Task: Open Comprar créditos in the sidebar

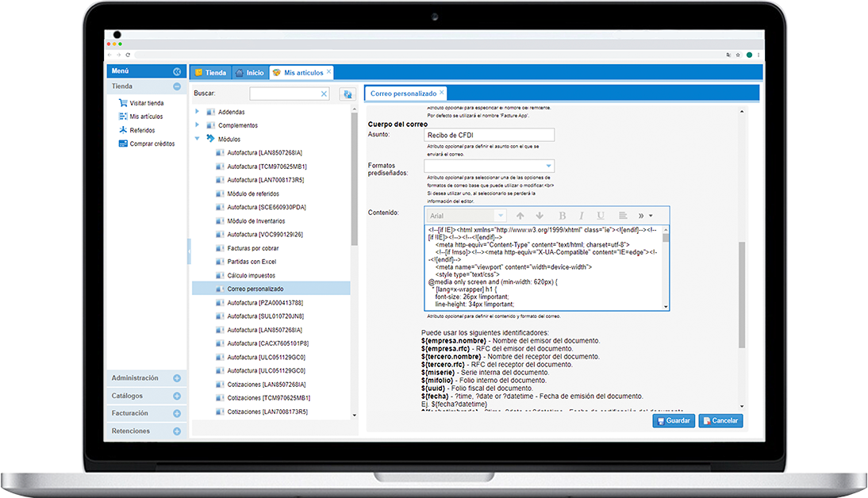Action: 152,144
